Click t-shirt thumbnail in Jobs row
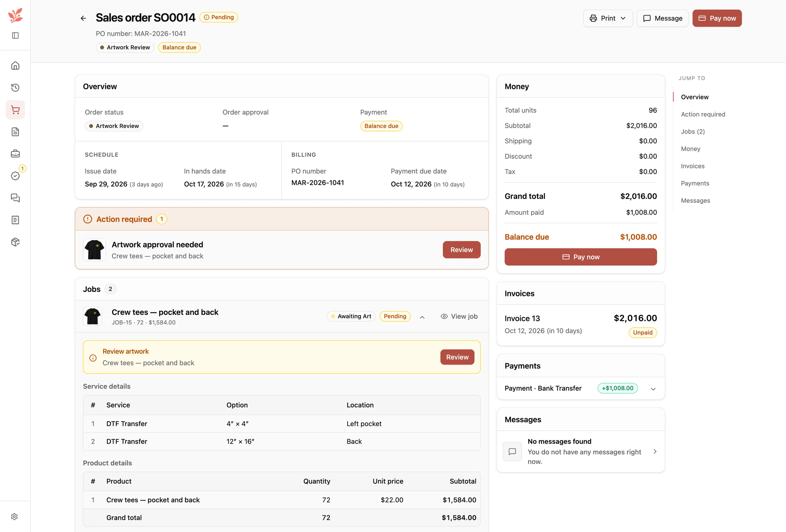The height and width of the screenshot is (532, 786). pyautogui.click(x=92, y=316)
